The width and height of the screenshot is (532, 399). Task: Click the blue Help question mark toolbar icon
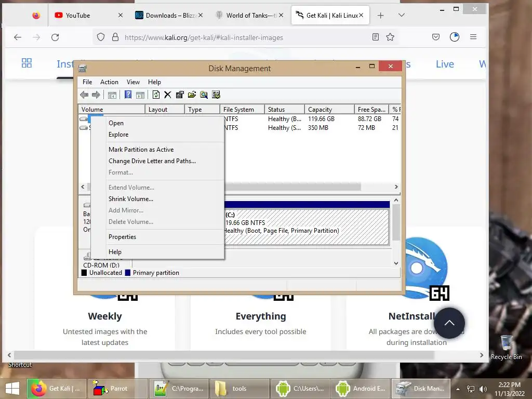tap(128, 95)
